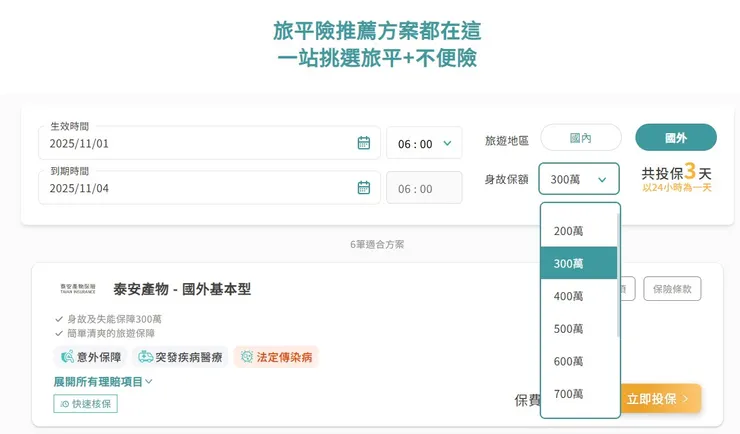Click the 泰安產物 insurer logo
Viewport: 740px width, 434px height.
[x=78, y=289]
